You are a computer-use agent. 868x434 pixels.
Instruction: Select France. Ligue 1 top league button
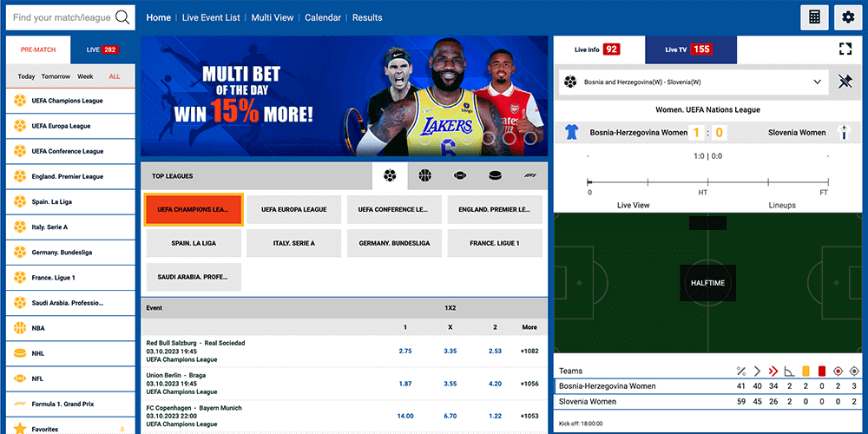[x=495, y=243]
